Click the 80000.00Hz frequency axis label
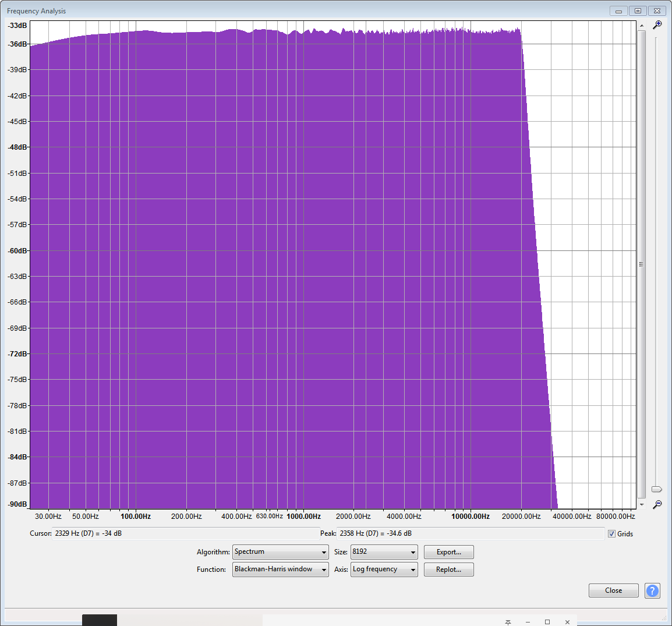The image size is (672, 626). (616, 517)
